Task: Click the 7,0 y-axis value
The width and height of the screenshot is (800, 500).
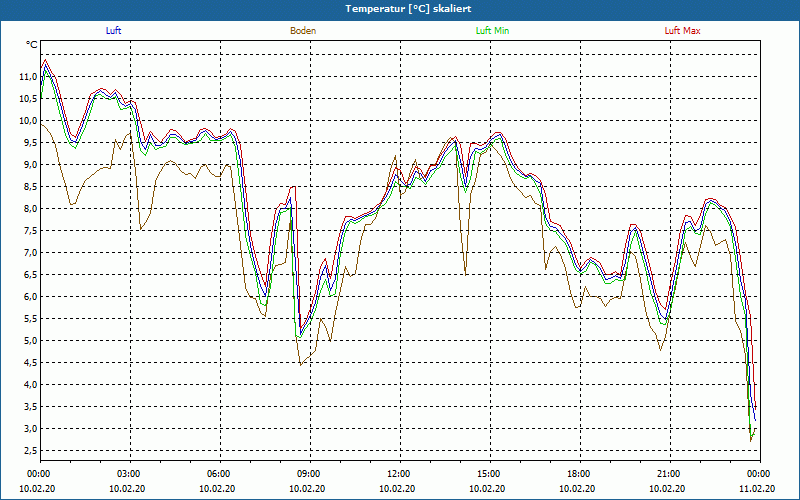Action: pos(30,253)
